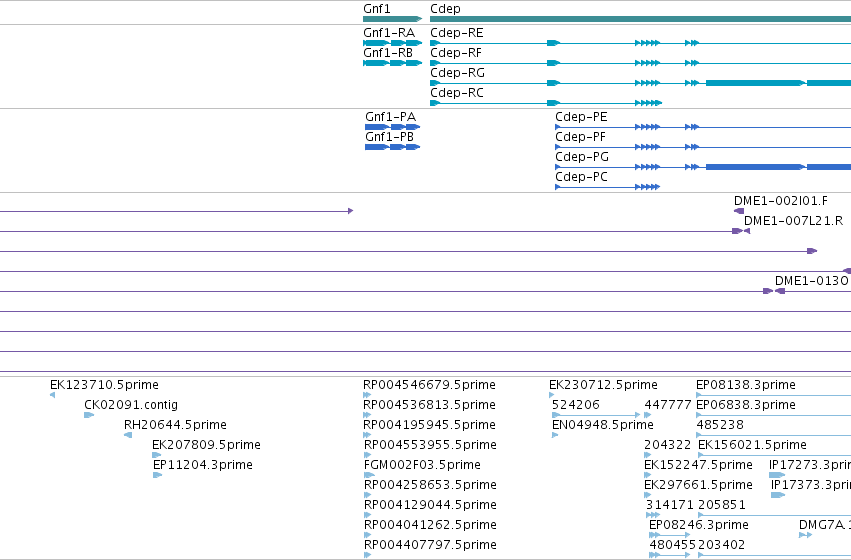Click the RP004553955.5prime label

430,445
